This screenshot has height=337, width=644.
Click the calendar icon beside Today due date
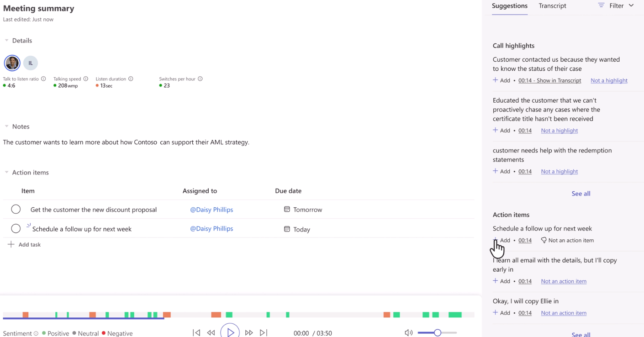coord(287,229)
